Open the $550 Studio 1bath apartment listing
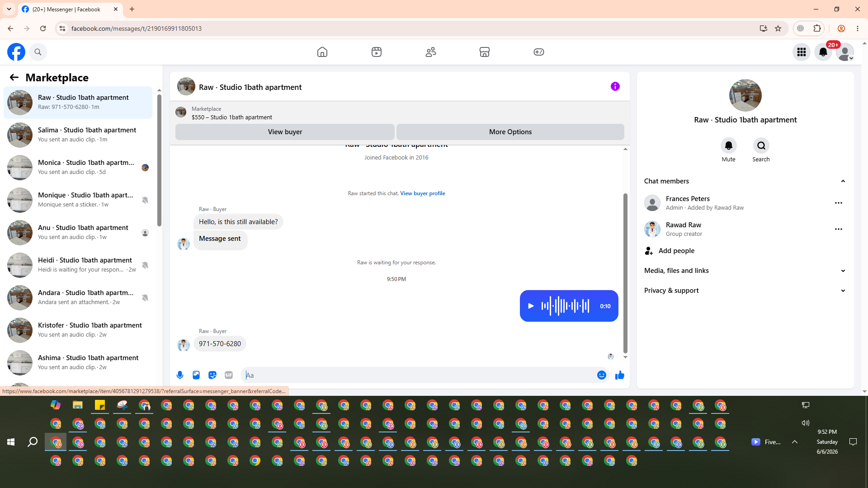The image size is (868, 488). [x=231, y=117]
